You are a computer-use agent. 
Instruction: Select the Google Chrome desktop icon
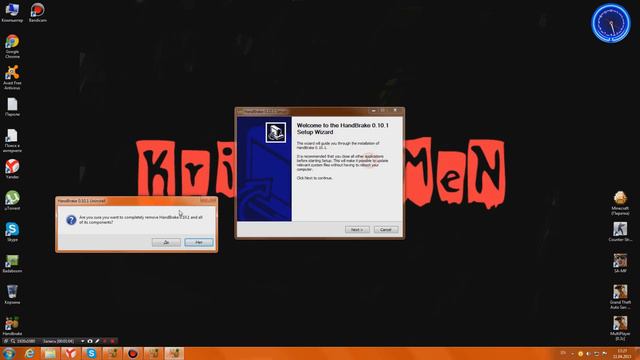coord(12,47)
